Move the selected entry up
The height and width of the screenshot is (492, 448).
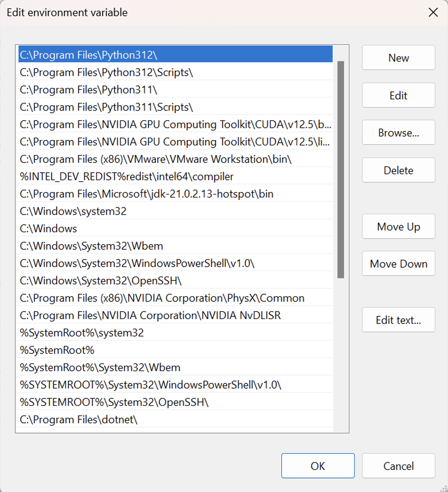(398, 226)
